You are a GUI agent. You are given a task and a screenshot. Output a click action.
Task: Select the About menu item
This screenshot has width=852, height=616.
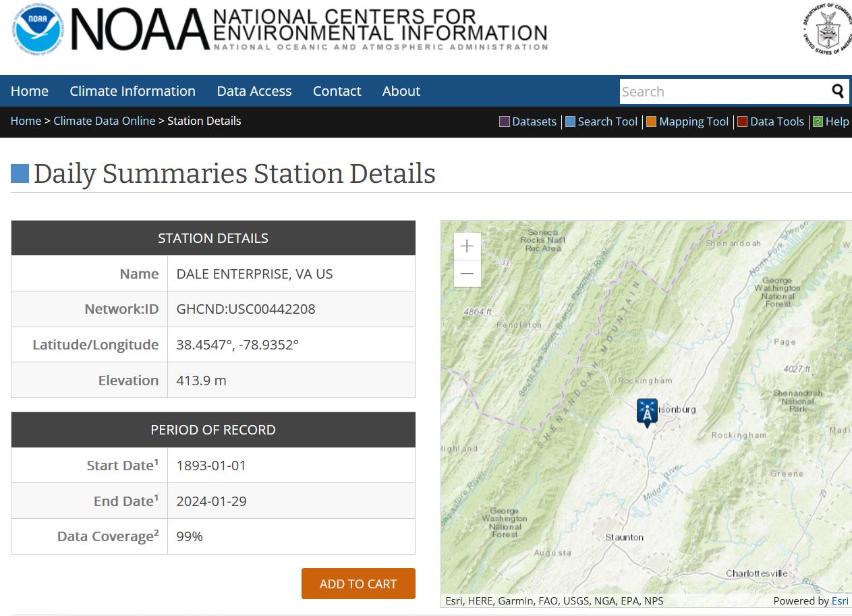coord(401,91)
